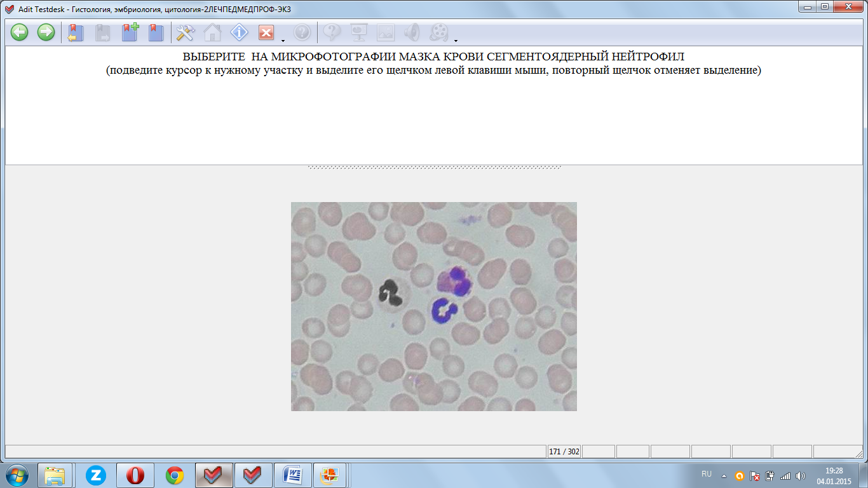Open the bookmarks list book icon
Viewport: 868px width, 488px height.
(x=156, y=32)
